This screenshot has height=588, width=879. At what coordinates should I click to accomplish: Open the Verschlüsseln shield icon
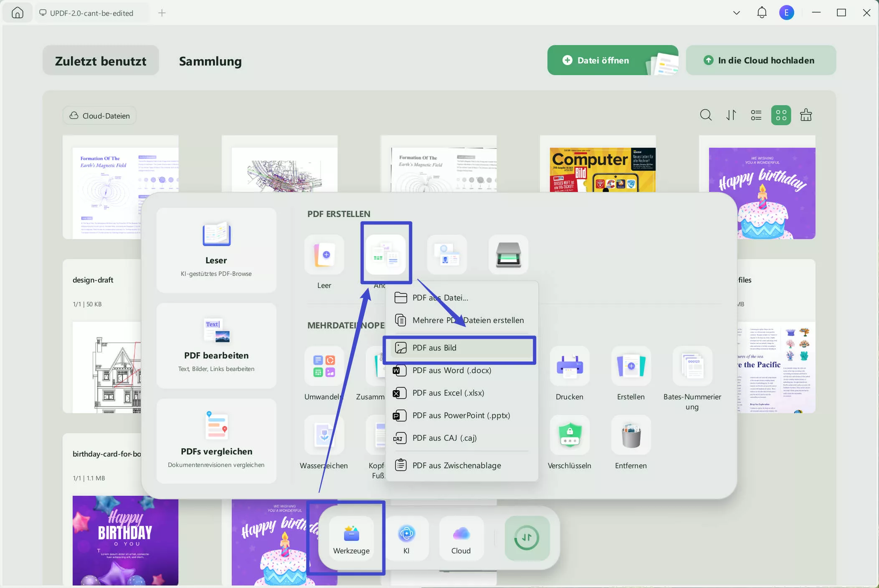pos(570,435)
